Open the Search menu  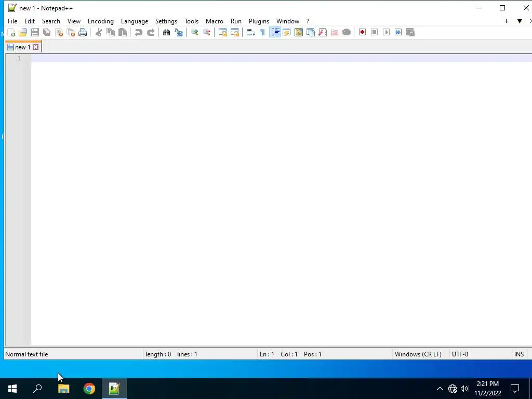(x=51, y=21)
